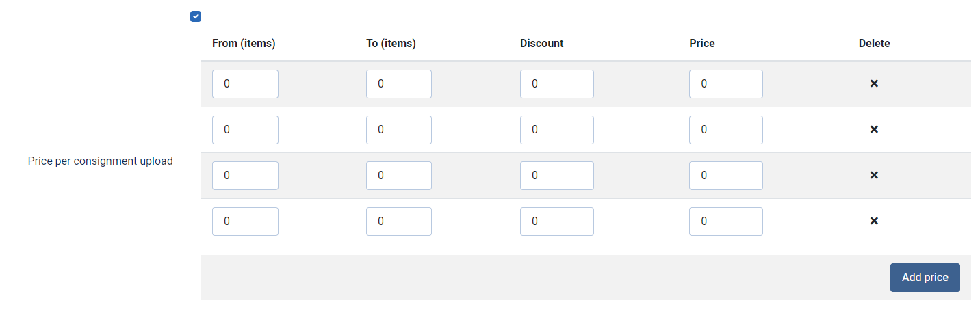Click the Price per consignment upload label
980x309 pixels.
(101, 161)
